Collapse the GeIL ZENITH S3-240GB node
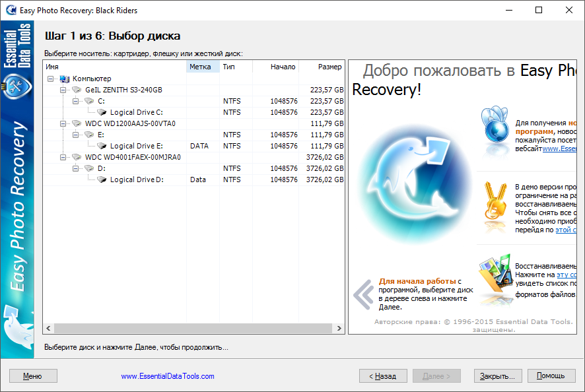Viewport: 585px width, 392px height. [x=63, y=90]
